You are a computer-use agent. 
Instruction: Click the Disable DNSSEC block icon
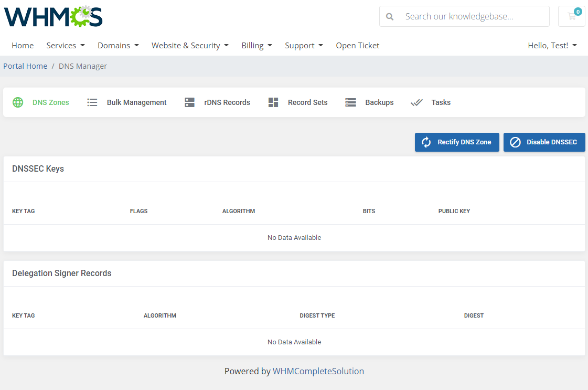pos(515,142)
